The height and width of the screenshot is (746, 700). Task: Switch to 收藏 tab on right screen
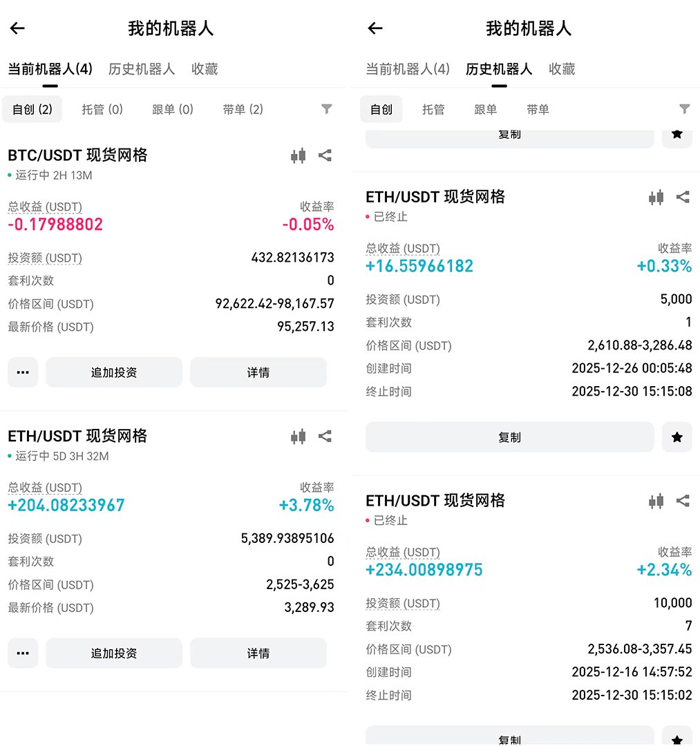coord(562,69)
